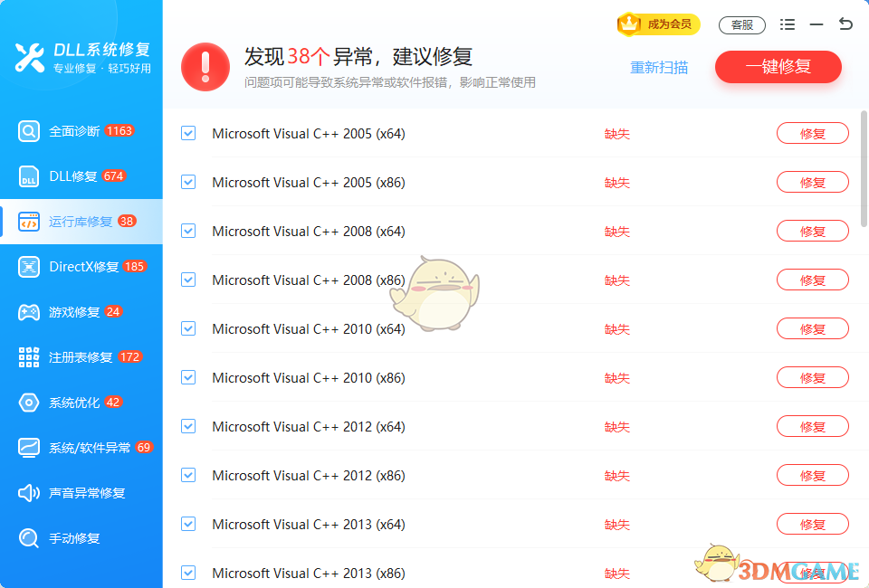Screen dimensions: 869x588
Task: Click the 声音异常修复 speaker icon
Action: point(28,493)
